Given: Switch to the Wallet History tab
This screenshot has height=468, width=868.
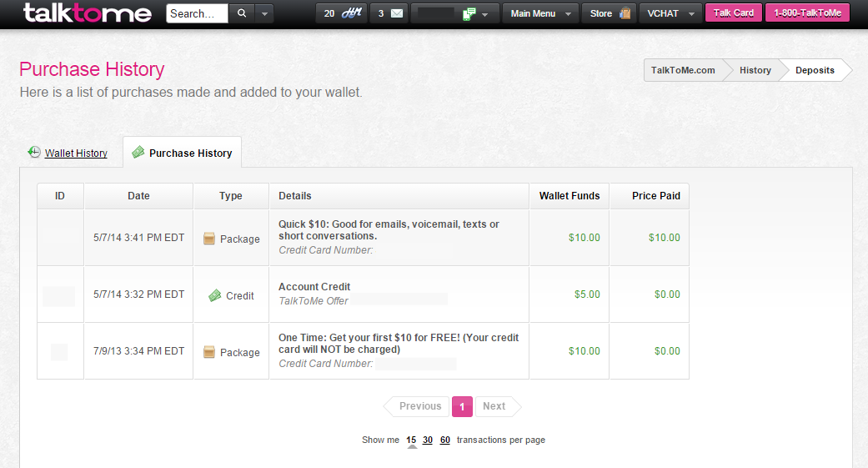Looking at the screenshot, I should (76, 153).
